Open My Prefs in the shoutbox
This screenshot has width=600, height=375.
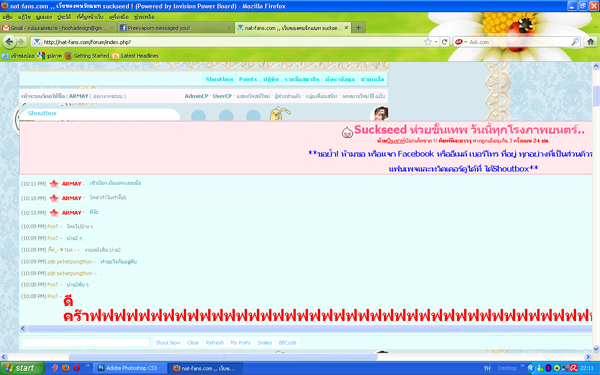[240, 342]
